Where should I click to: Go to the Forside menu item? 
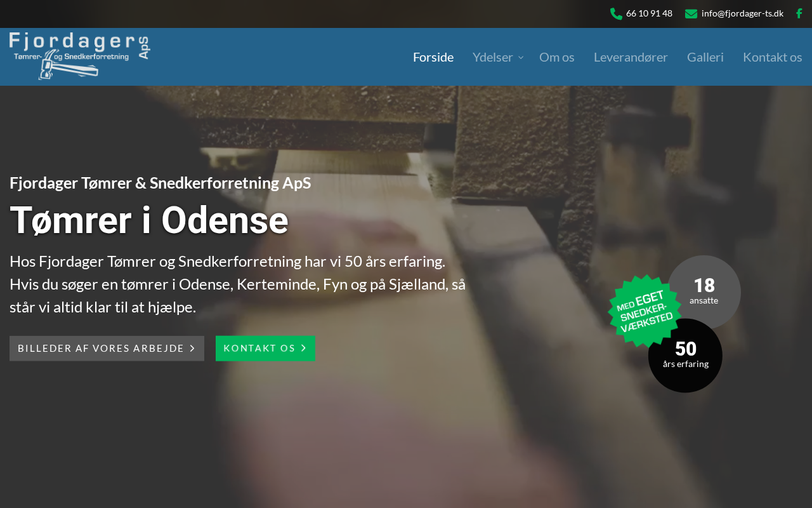click(433, 57)
